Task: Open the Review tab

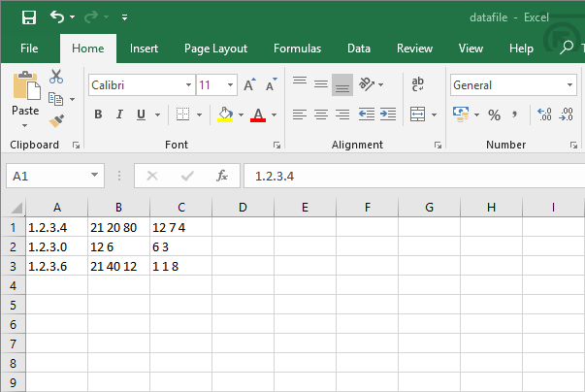Action: tap(414, 49)
